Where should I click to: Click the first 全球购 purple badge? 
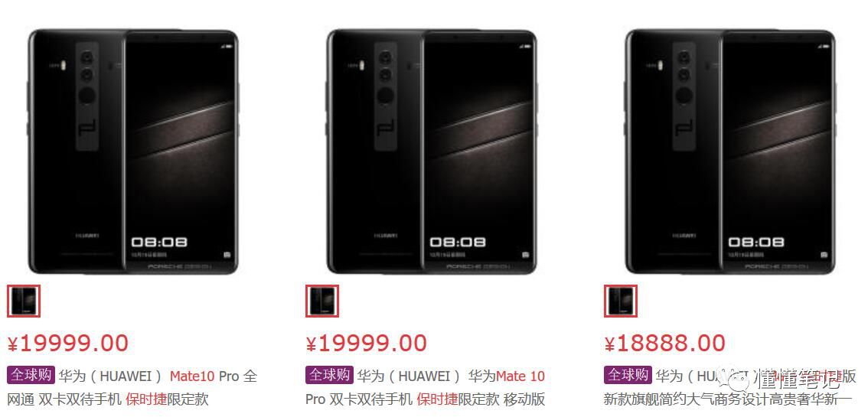[x=31, y=376]
